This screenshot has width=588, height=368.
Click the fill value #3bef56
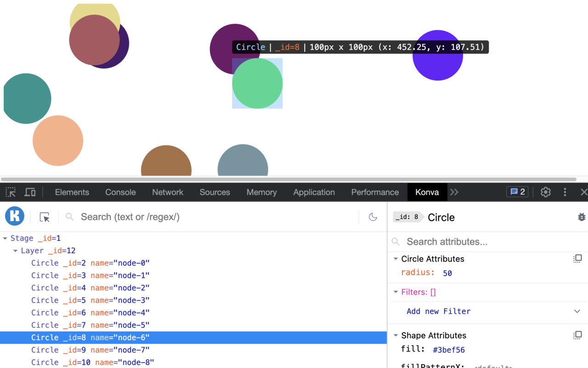448,350
